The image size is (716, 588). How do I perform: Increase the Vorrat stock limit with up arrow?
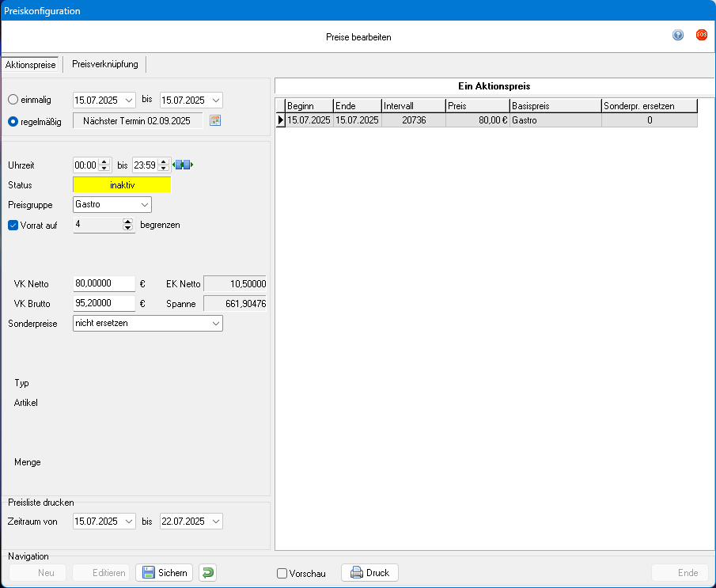pos(128,222)
